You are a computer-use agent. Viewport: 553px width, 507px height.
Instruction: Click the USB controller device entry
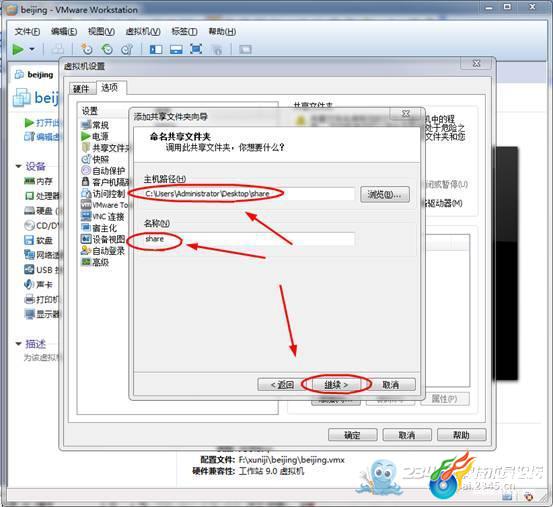click(42, 270)
